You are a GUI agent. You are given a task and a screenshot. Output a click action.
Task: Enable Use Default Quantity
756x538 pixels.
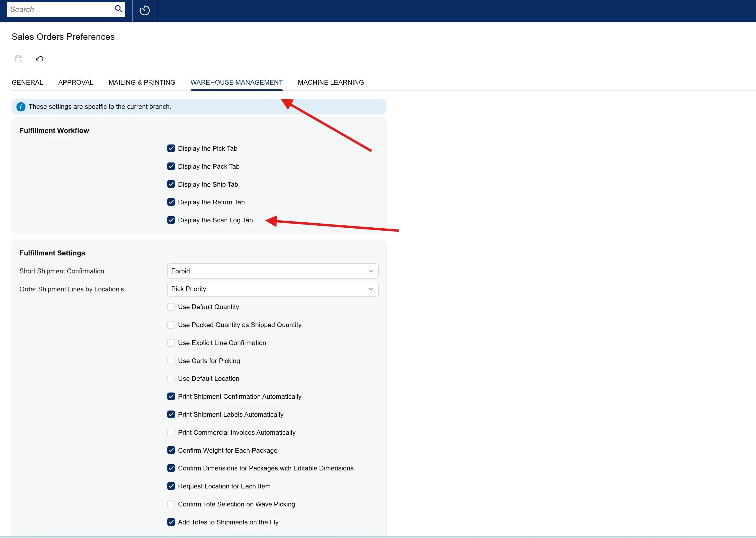tap(171, 307)
